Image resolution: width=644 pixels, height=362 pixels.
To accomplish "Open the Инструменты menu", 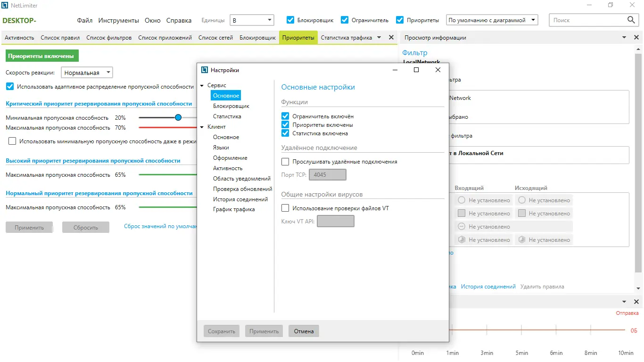I will tap(119, 20).
